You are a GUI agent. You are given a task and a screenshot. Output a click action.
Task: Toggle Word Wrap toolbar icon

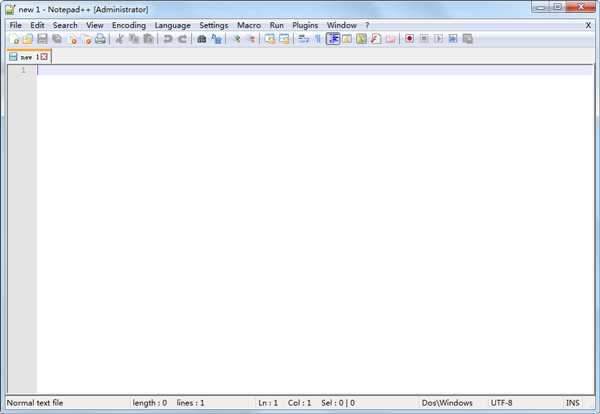coord(303,39)
